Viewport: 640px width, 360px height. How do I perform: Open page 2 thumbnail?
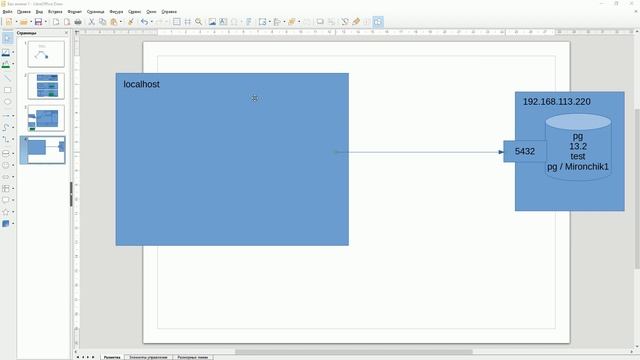click(46, 86)
